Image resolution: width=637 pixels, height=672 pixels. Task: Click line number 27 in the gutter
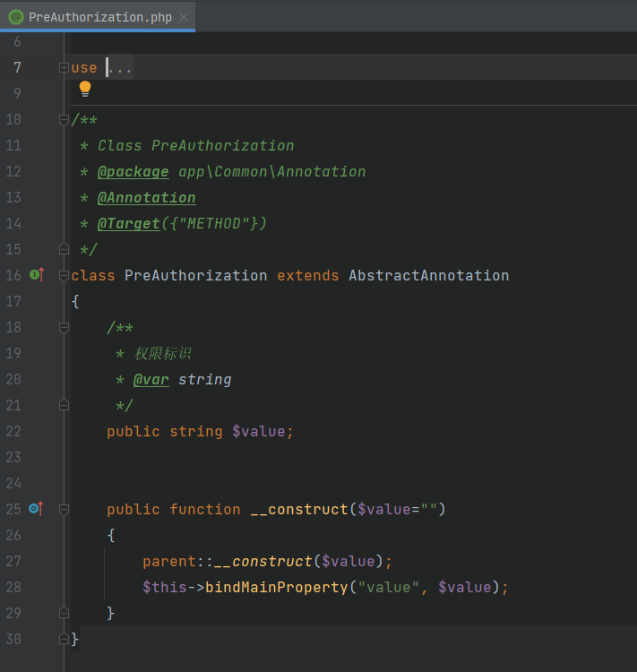[13, 561]
